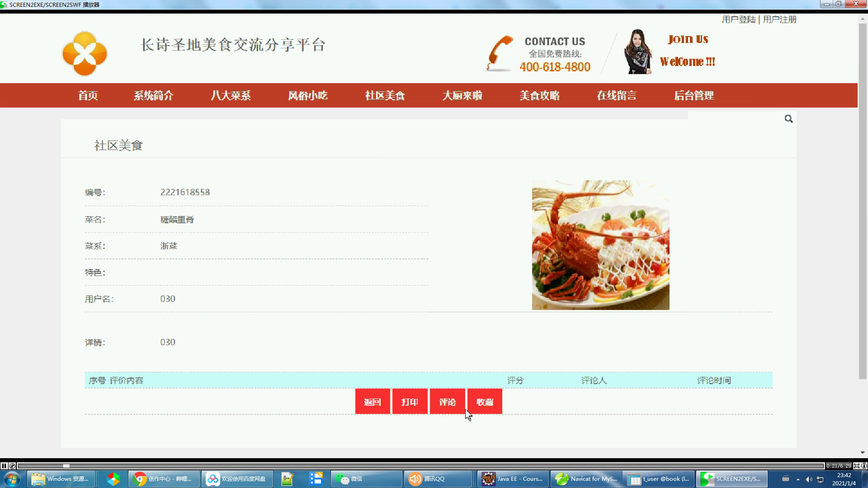
Task: Click the orange telephone contact icon
Action: click(500, 54)
